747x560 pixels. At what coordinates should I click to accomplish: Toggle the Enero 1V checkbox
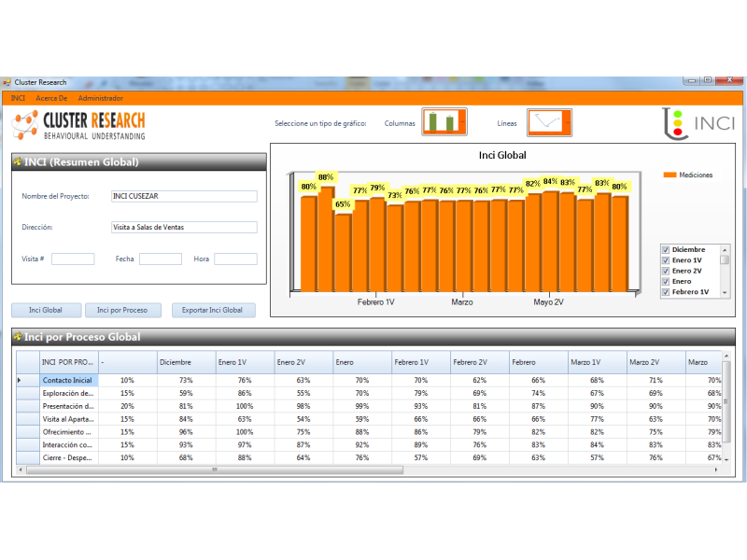(666, 260)
